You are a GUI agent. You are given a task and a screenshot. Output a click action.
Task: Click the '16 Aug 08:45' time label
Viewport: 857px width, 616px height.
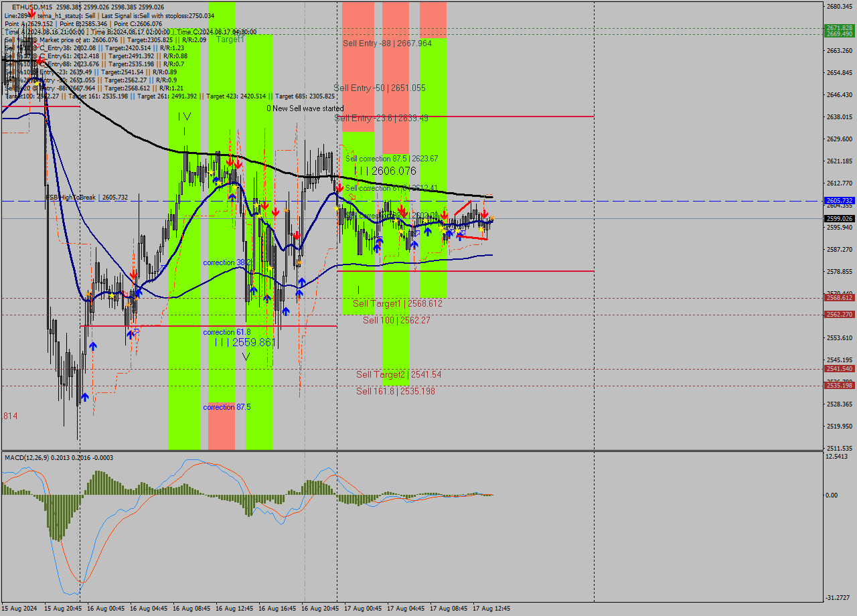coord(191,609)
